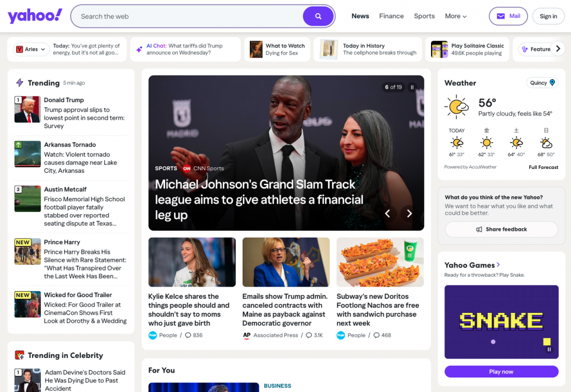Pause the headline carousel autoplay
571x392 pixels.
pyautogui.click(x=412, y=87)
